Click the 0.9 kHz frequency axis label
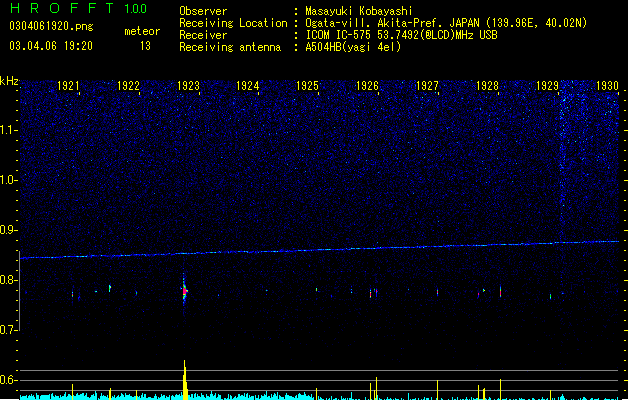The image size is (629, 400). click(x=8, y=230)
